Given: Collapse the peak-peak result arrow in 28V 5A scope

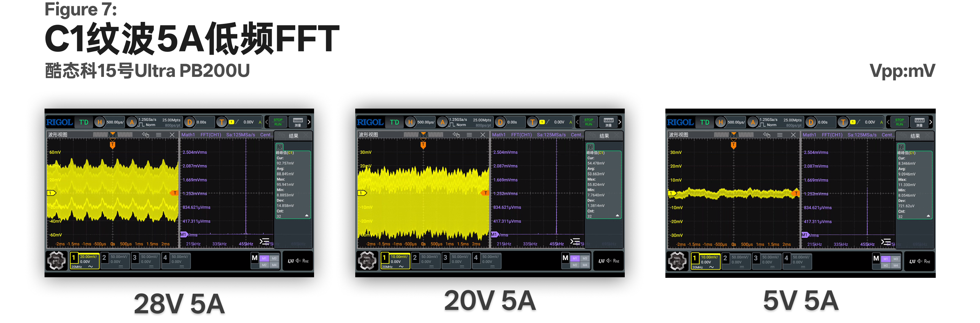Looking at the screenshot, I should pyautogui.click(x=306, y=216).
